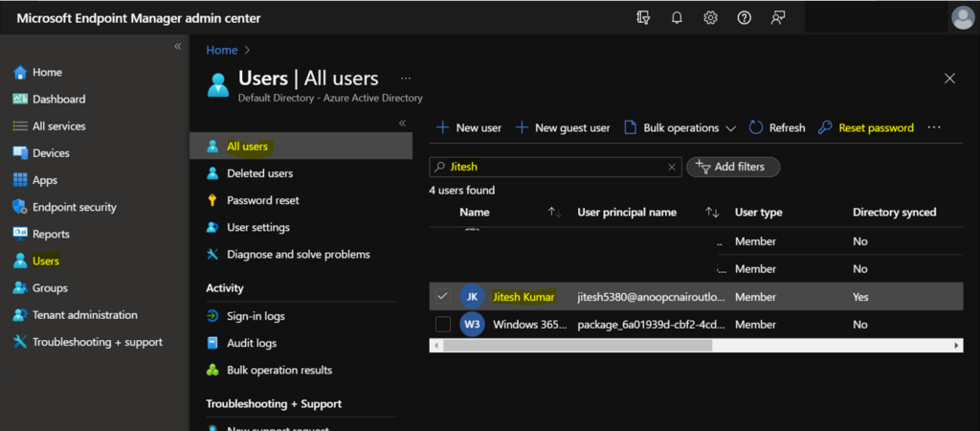The image size is (980, 431).
Task: Open the toolbar overflow ellipsis
Action: coord(934,127)
